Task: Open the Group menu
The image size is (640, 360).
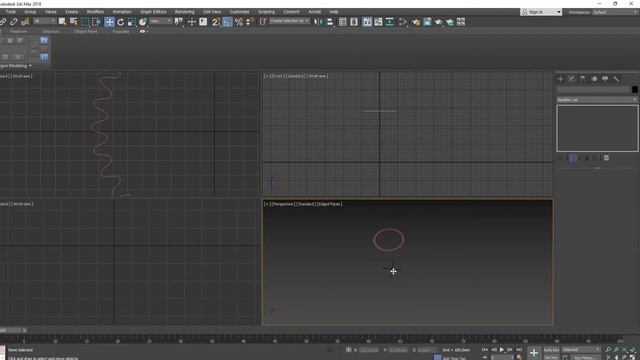Action: point(30,12)
